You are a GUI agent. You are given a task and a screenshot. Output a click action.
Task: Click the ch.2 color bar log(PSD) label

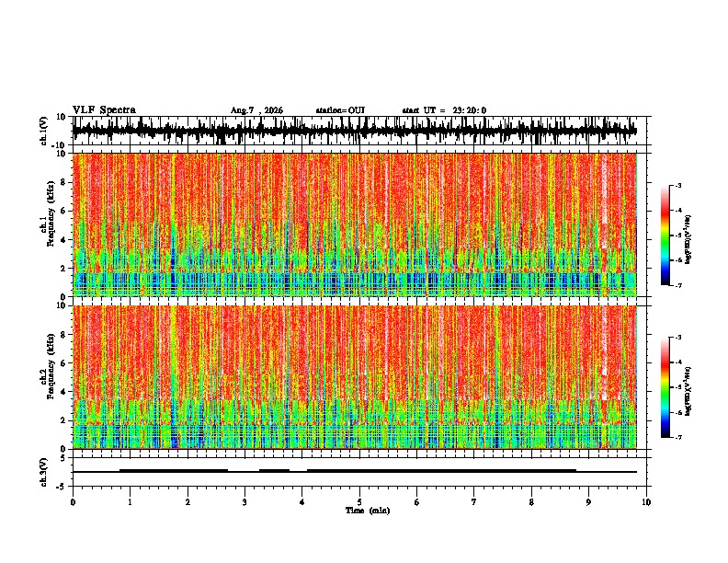(688, 391)
